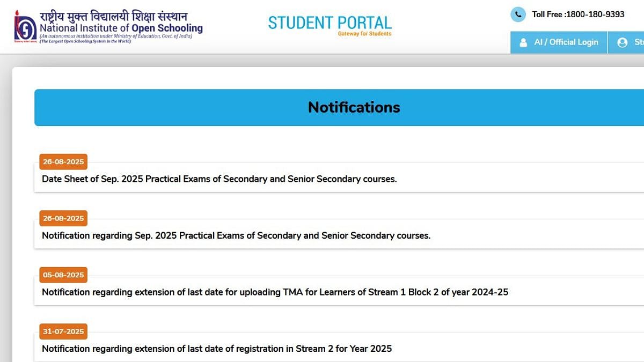Click the AI / Official Login user icon
The width and height of the screenshot is (644, 362).
[x=523, y=42]
